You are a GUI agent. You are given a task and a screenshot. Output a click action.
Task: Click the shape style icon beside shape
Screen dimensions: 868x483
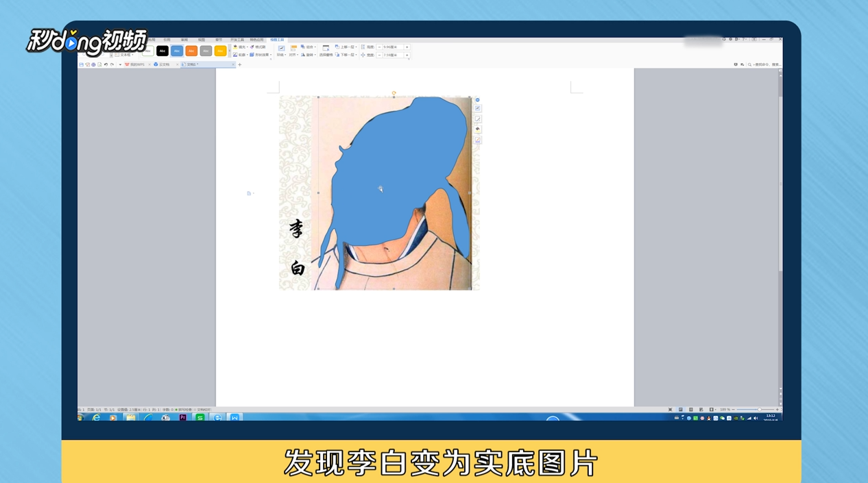478,108
